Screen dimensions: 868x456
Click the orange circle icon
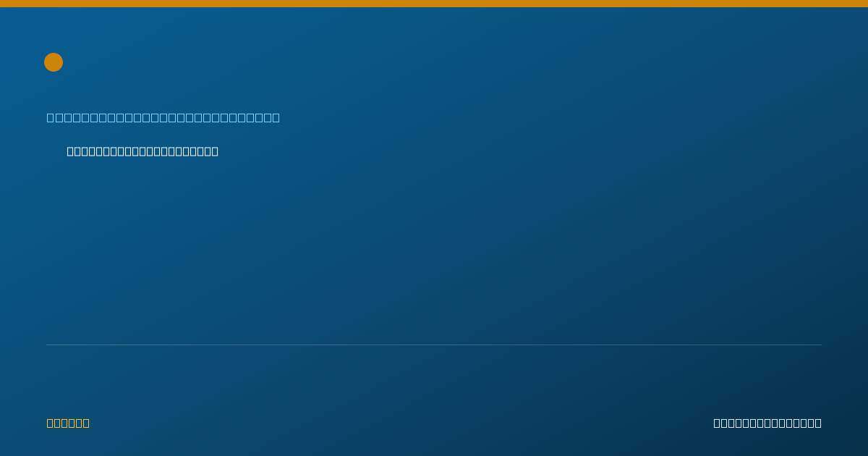tap(54, 62)
